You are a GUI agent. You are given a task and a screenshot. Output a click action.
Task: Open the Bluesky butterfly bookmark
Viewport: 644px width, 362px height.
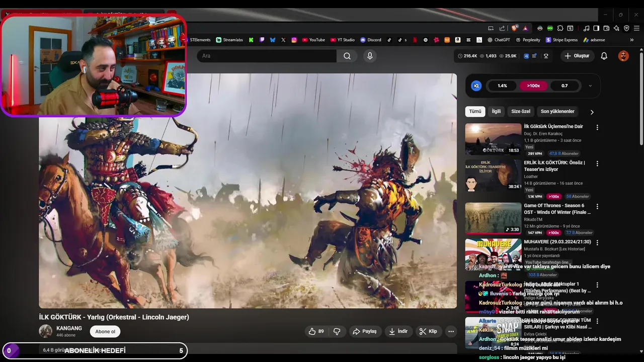click(x=273, y=40)
